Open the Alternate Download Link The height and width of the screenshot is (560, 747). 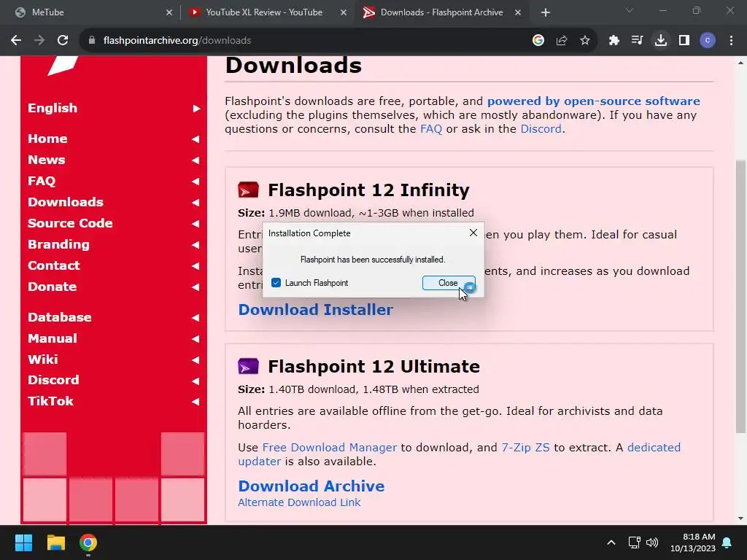coord(299,502)
